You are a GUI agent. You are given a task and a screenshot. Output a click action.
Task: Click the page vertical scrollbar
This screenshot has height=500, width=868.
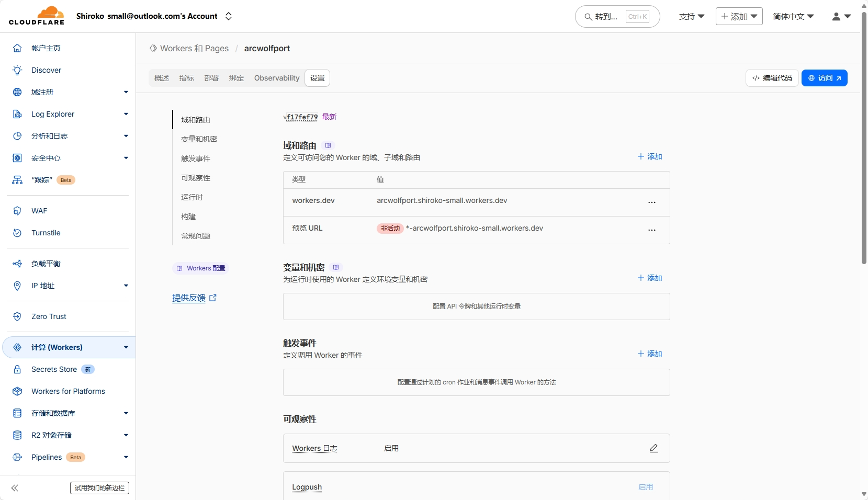pyautogui.click(x=864, y=136)
